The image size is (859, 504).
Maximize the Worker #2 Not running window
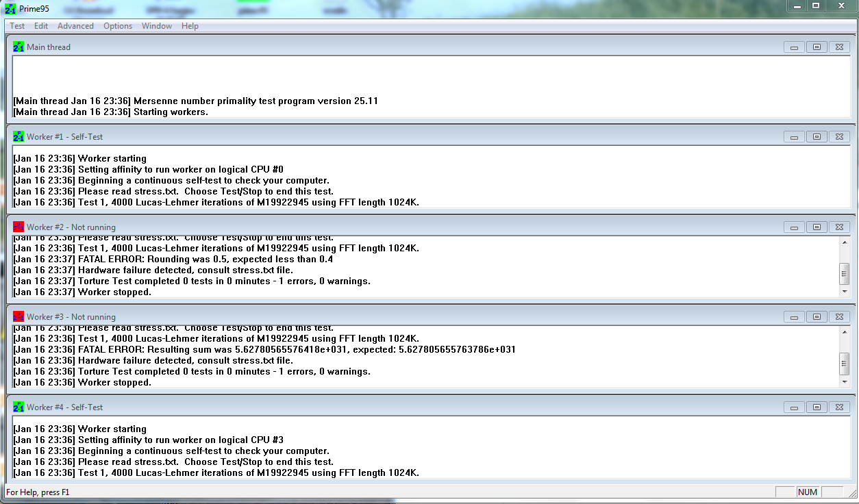tap(817, 227)
